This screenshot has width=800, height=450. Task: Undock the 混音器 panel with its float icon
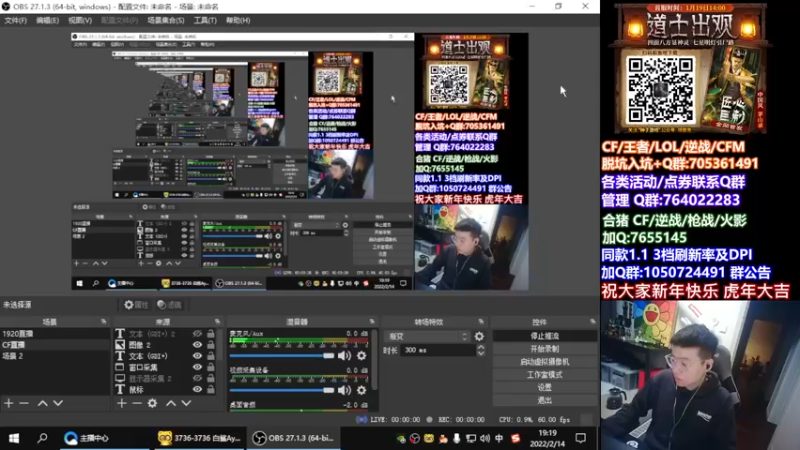(372, 322)
